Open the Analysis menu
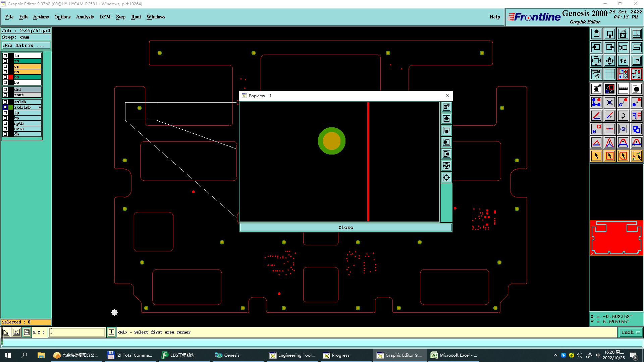644x362 pixels. (x=85, y=17)
